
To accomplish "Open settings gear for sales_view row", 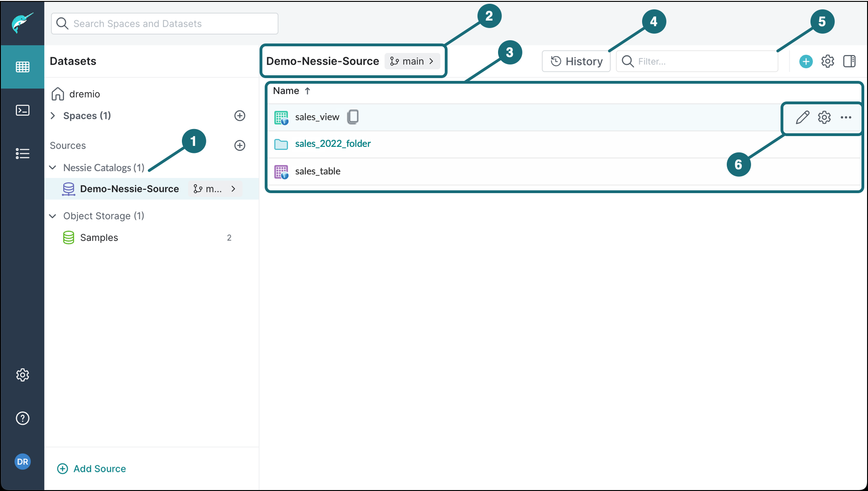I will tap(824, 117).
